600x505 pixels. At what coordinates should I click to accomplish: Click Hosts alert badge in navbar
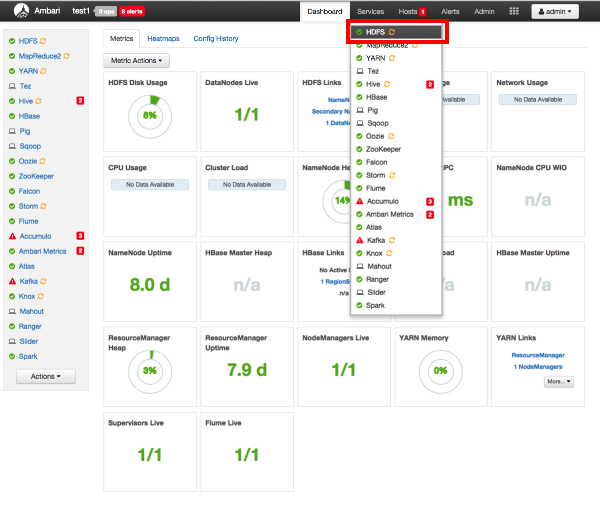[422, 12]
